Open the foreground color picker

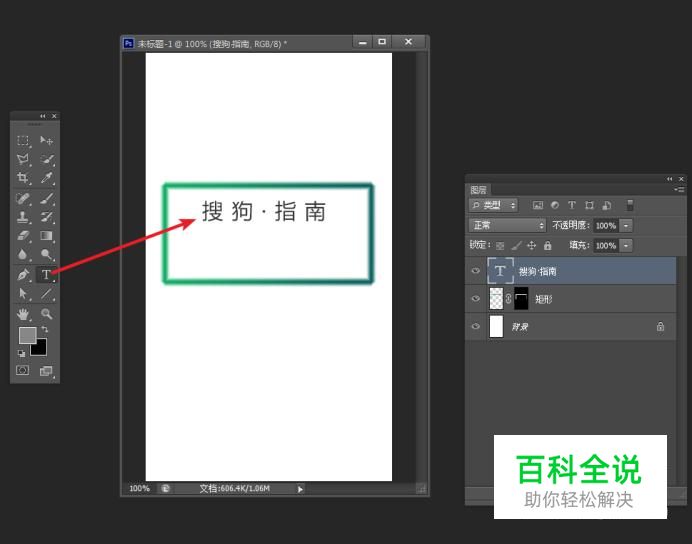pyautogui.click(x=27, y=335)
